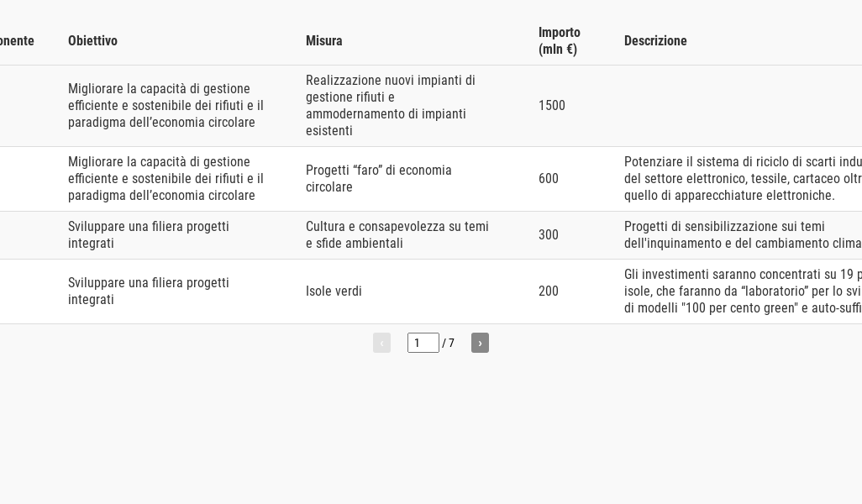862x504 pixels.
Task: Click the Realizzazione nuovi impianti measure cell
Action: pyautogui.click(x=390, y=106)
